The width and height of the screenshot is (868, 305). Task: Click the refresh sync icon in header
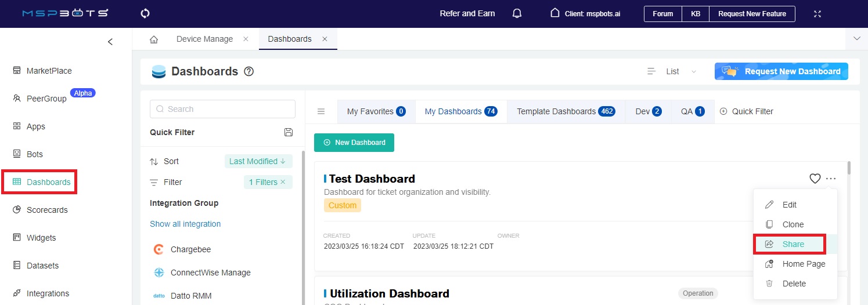[145, 13]
